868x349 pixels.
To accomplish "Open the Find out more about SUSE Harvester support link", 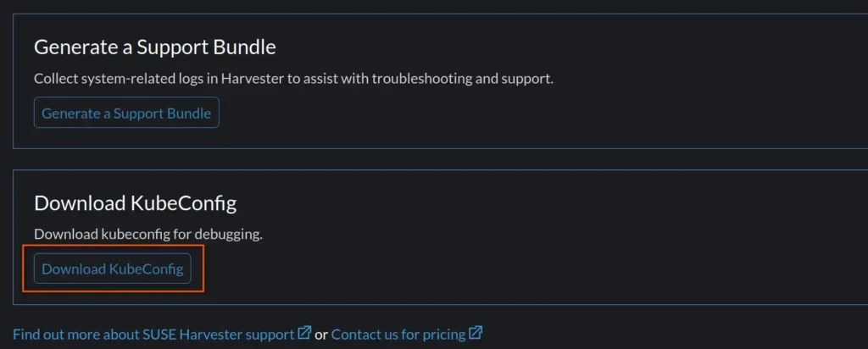I will click(x=153, y=334).
